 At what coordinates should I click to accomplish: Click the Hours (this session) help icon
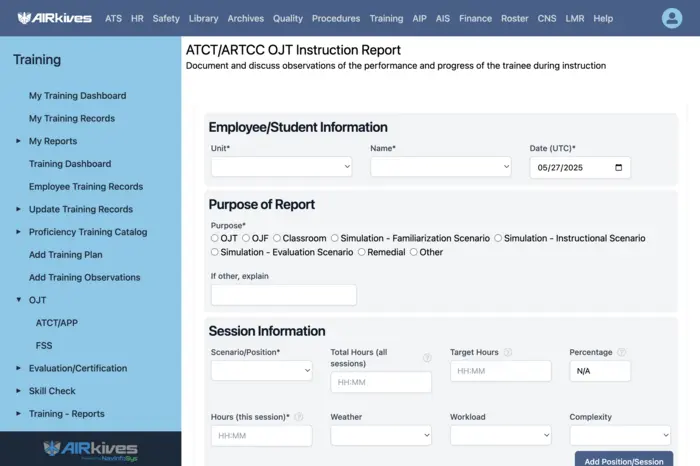pos(299,417)
